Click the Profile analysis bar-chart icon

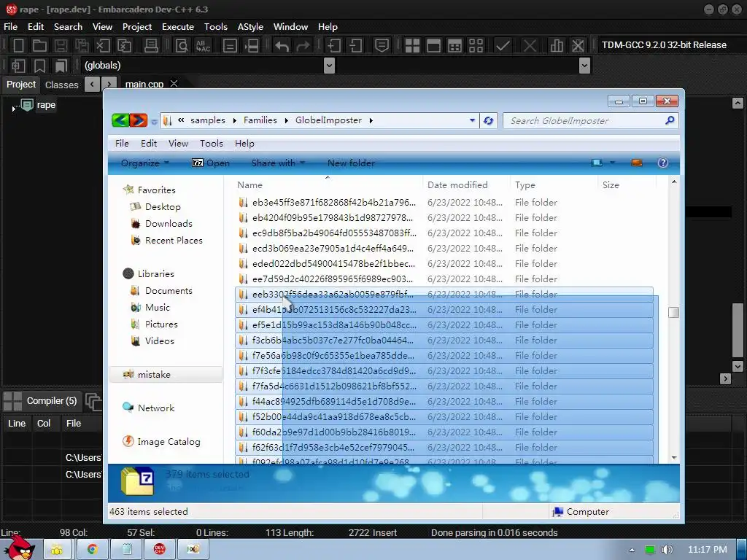point(556,46)
